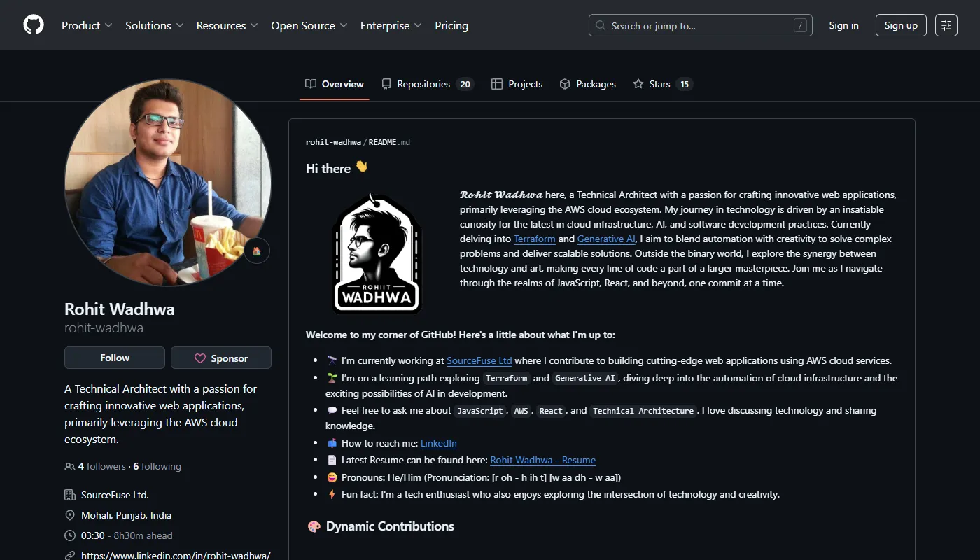Open the Generative AI link

[x=606, y=239]
